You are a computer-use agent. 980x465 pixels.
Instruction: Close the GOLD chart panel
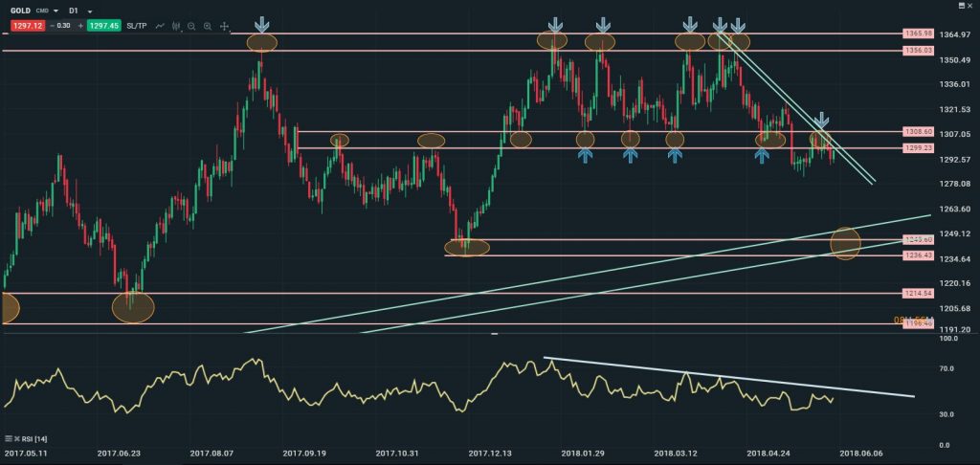click(x=972, y=5)
